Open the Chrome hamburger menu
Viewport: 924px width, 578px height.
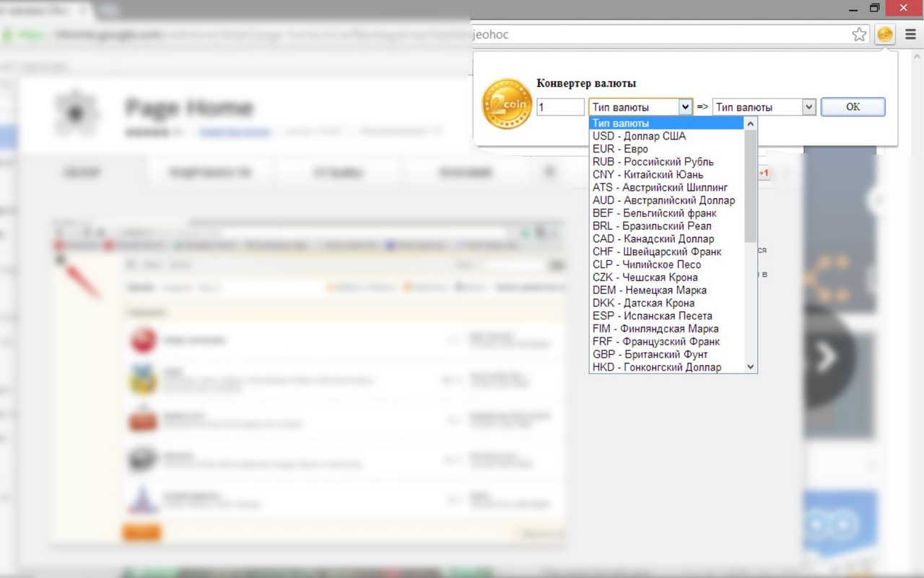click(910, 35)
